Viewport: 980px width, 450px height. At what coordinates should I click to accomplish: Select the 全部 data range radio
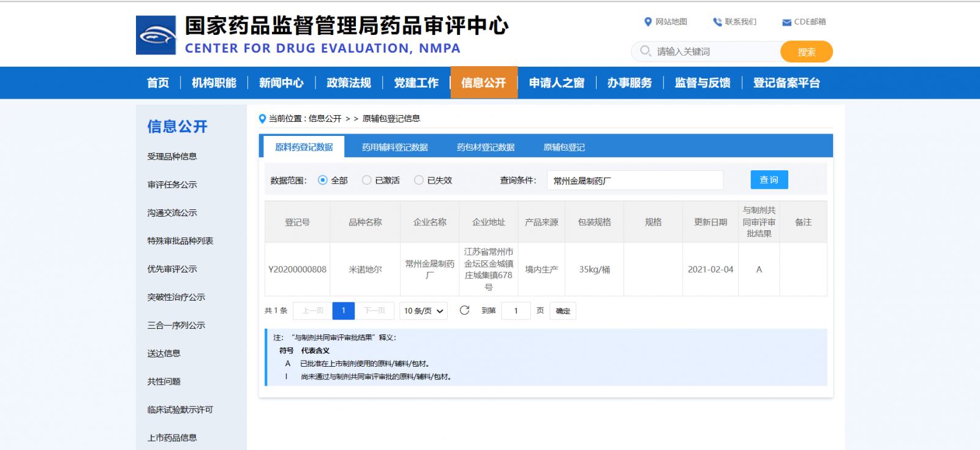(323, 180)
